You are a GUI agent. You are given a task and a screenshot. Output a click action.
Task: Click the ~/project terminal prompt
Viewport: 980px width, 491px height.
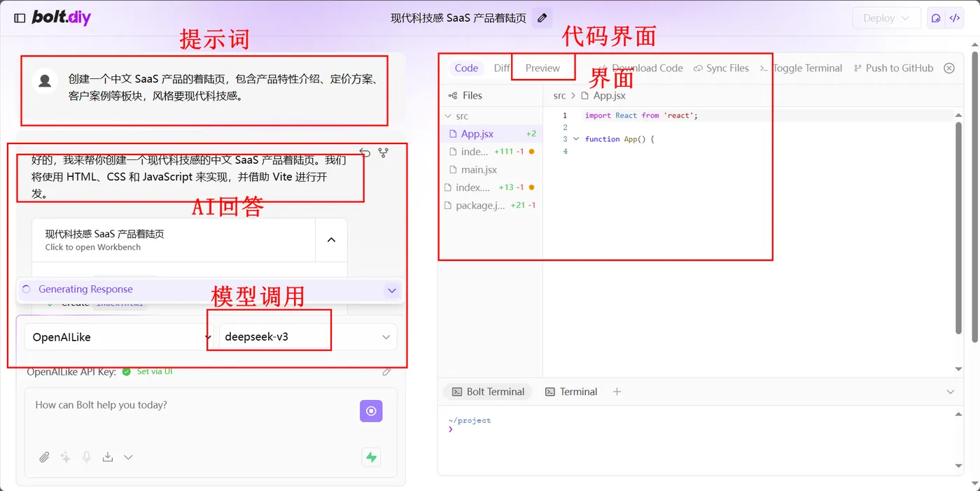click(470, 420)
